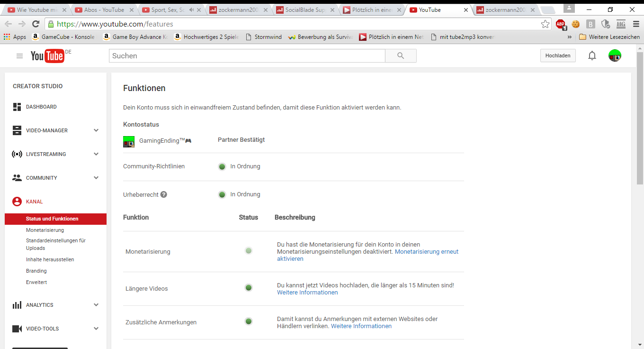
Task: Click the YouTube logo
Action: point(47,56)
